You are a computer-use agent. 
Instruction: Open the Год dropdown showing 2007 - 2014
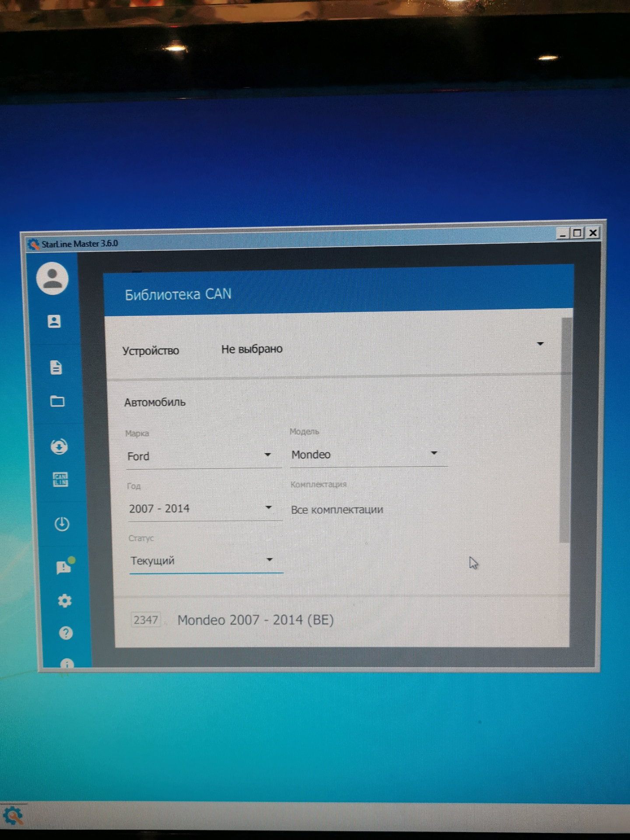point(204,509)
